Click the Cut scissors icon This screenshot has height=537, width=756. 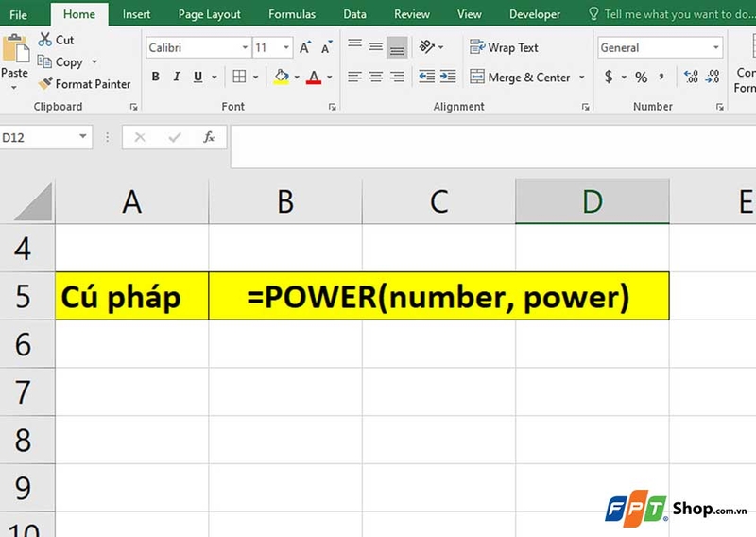click(x=44, y=40)
